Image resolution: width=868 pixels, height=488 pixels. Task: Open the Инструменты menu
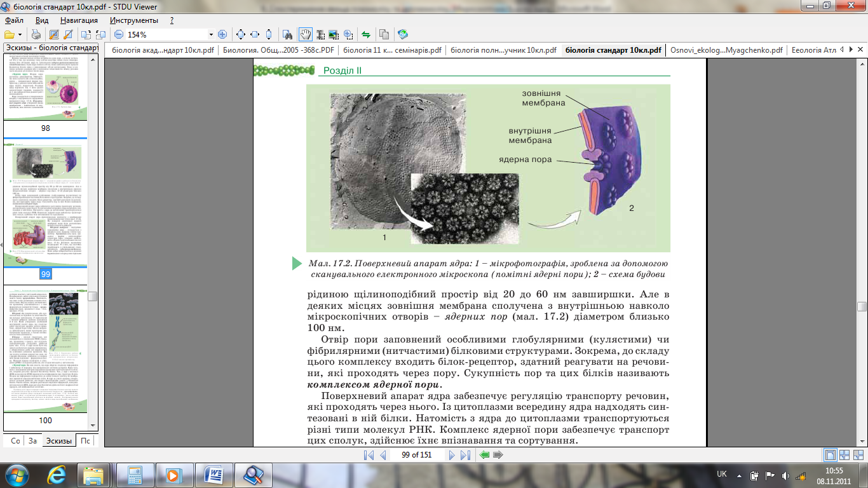point(134,20)
